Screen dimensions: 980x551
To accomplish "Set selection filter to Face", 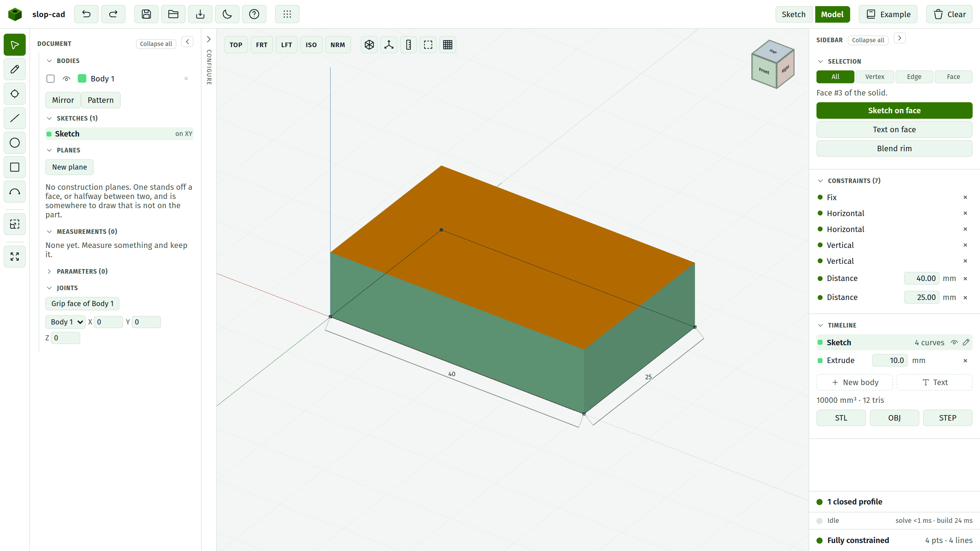I will coord(953,77).
